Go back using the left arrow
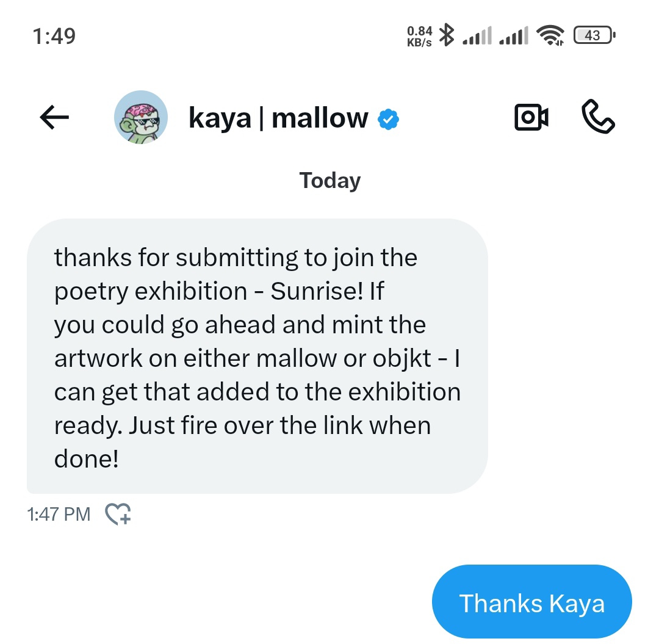 pos(54,118)
